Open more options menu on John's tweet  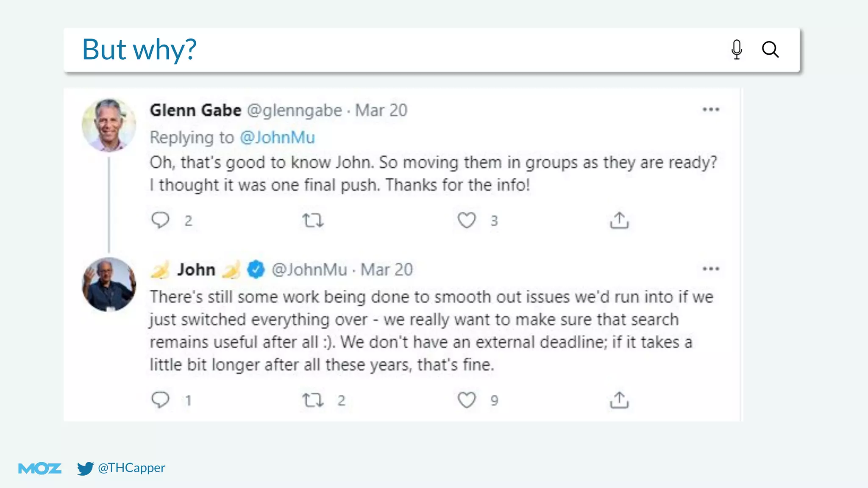pos(711,269)
